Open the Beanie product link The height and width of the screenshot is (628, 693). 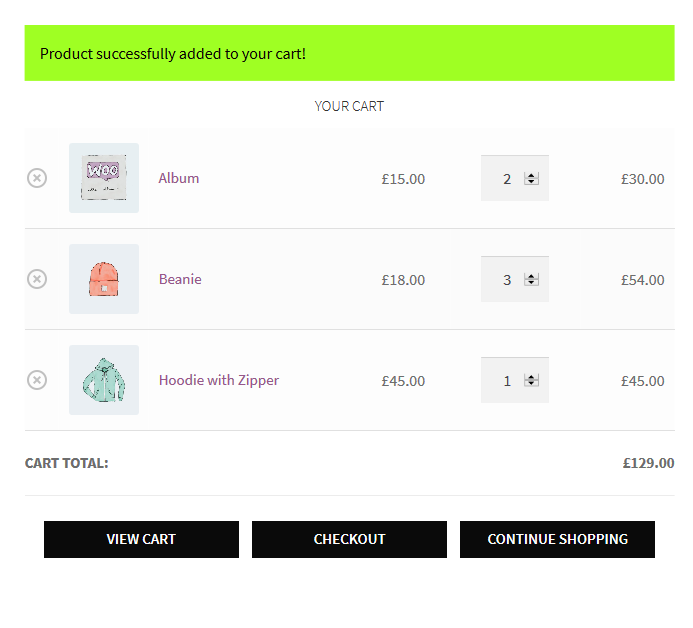click(x=180, y=279)
